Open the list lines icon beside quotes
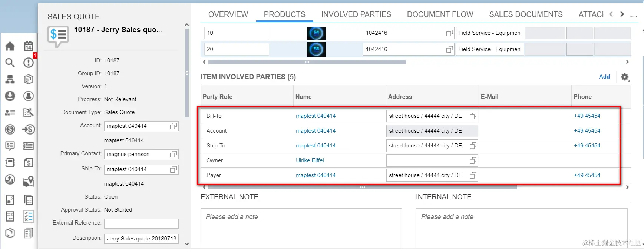Screen dimensions: 644x249 click(x=29, y=146)
